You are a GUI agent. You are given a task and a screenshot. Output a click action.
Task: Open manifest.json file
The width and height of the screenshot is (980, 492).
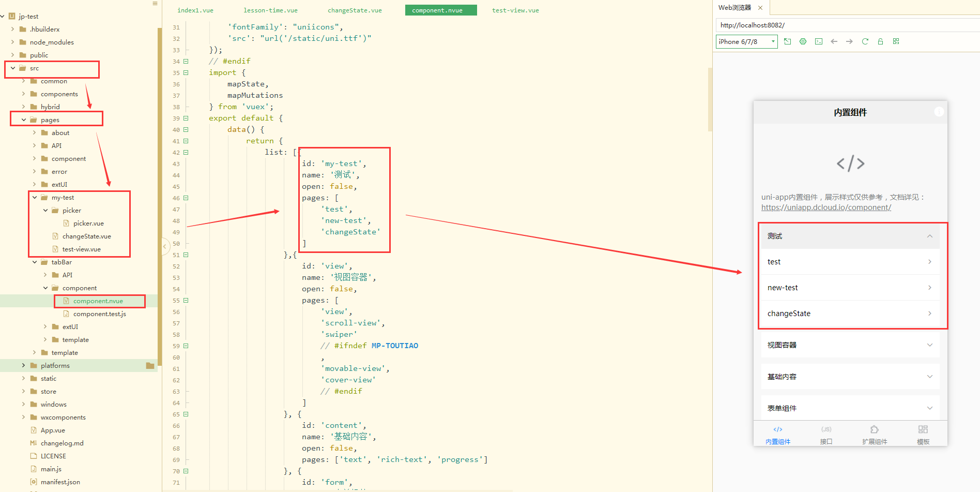60,482
